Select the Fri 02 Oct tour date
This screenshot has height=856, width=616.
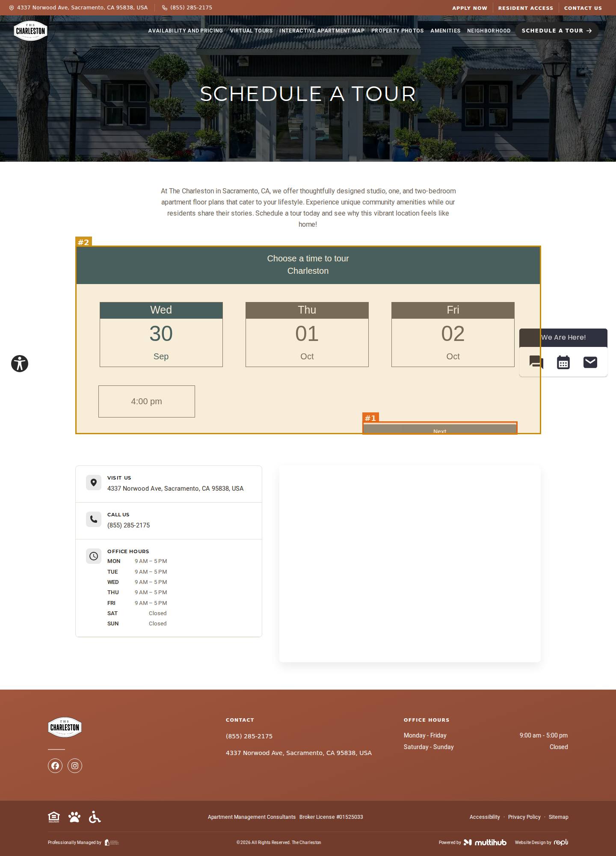(x=453, y=335)
